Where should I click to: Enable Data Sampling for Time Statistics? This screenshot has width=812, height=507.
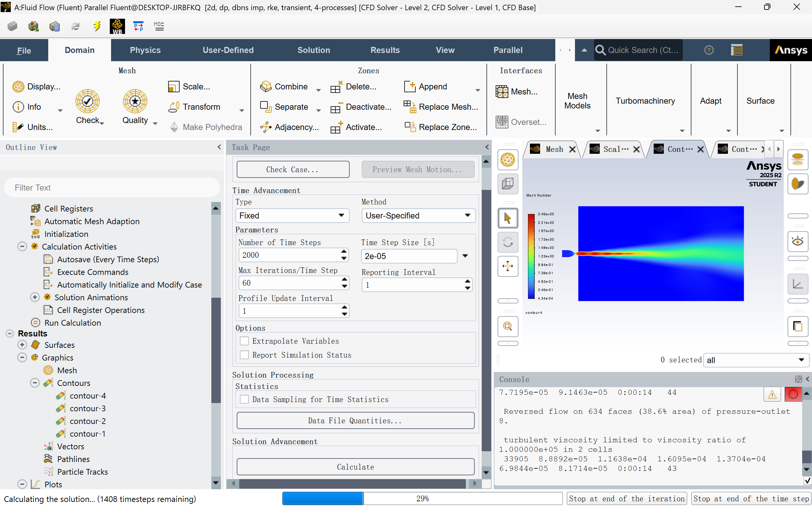244,399
